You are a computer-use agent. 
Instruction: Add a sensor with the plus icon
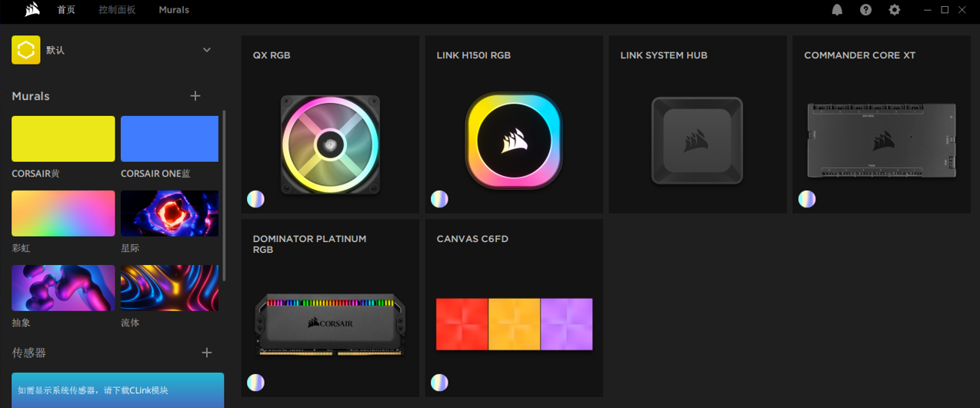click(206, 352)
